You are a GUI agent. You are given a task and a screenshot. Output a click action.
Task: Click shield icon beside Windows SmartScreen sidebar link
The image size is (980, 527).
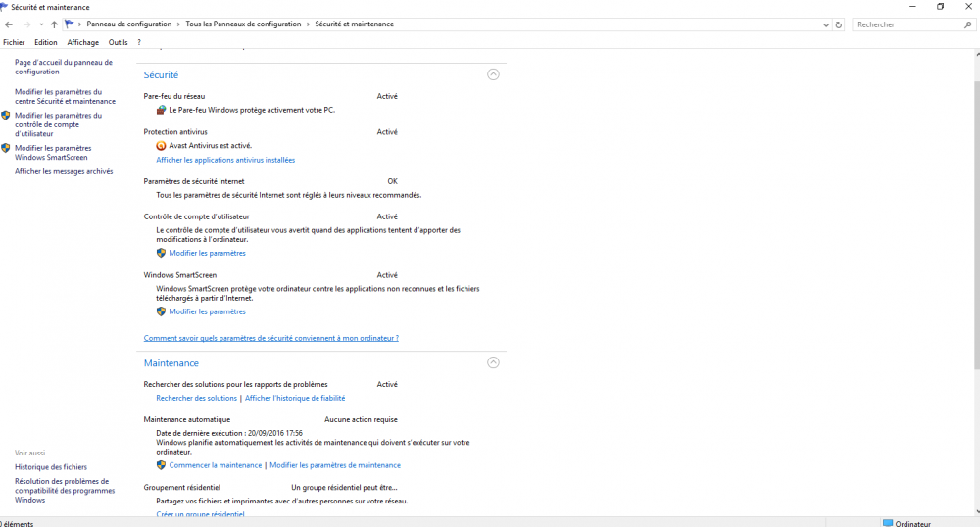[x=6, y=148]
